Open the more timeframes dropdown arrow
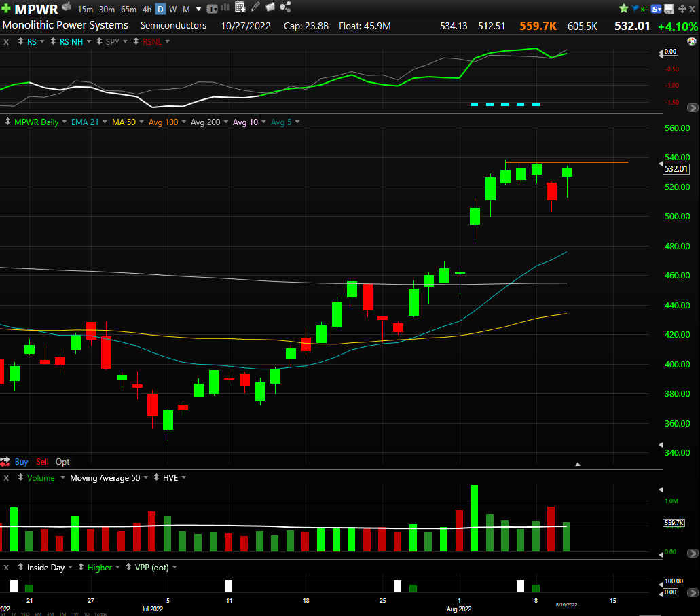 (199, 9)
